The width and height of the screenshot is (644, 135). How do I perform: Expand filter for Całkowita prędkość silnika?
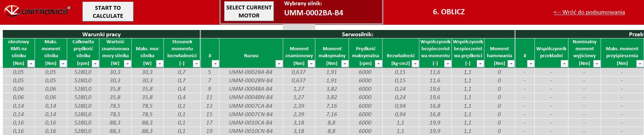(x=95, y=63)
